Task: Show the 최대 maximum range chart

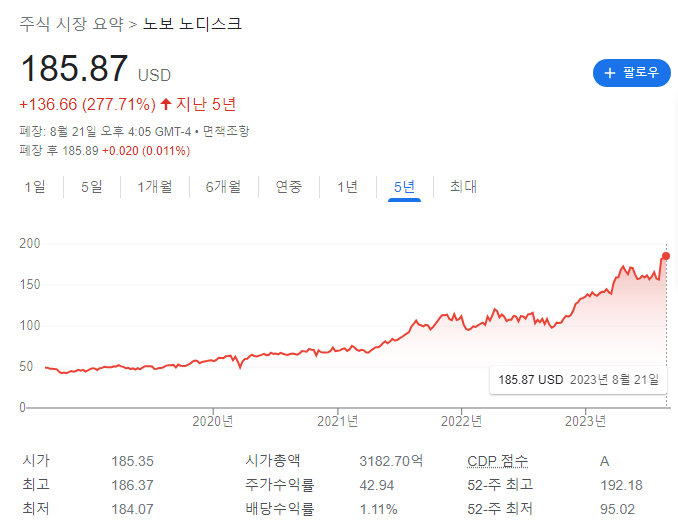Action: click(463, 187)
